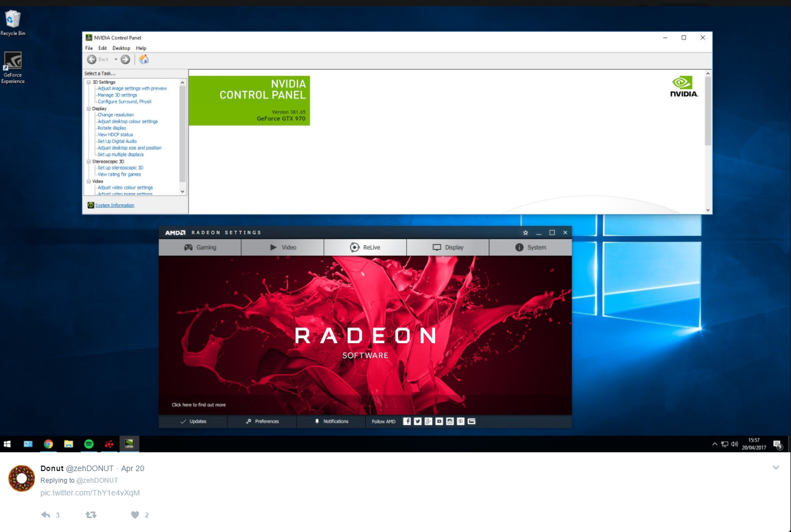The image size is (791, 532).
Task: Open Spotify from the taskbar
Action: pyautogui.click(x=89, y=444)
